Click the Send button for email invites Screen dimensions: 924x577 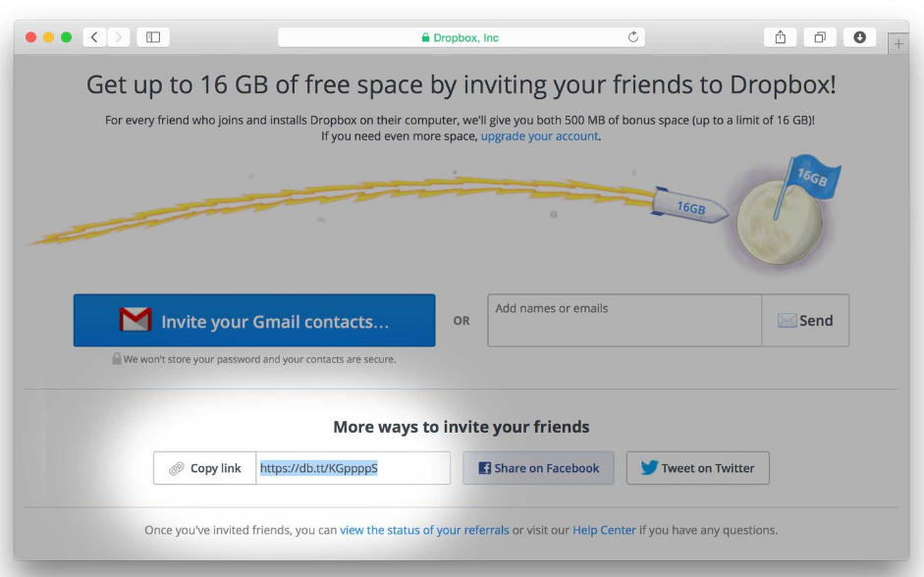click(x=805, y=320)
